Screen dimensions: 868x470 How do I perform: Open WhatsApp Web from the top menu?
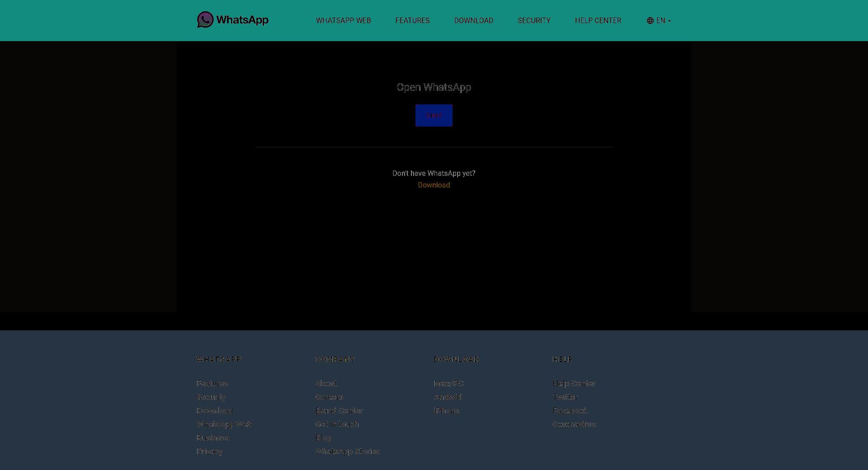click(x=344, y=20)
